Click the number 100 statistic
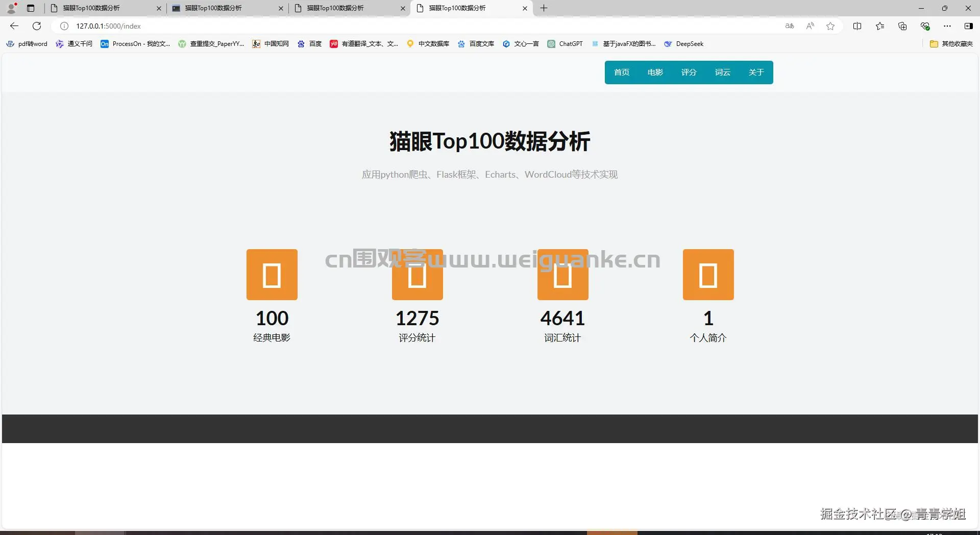980x535 pixels. click(272, 319)
